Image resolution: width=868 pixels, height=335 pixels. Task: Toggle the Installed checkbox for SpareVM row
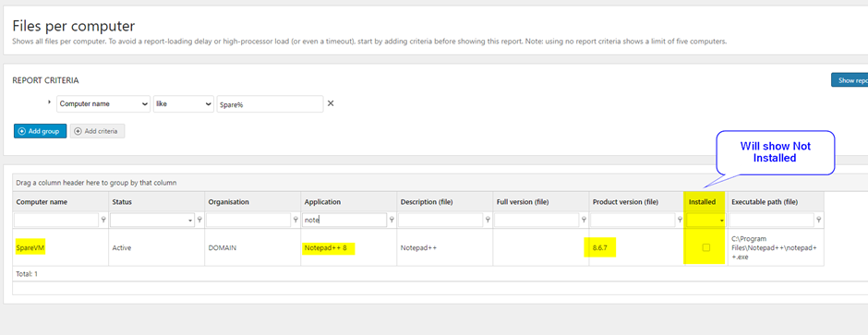point(705,247)
